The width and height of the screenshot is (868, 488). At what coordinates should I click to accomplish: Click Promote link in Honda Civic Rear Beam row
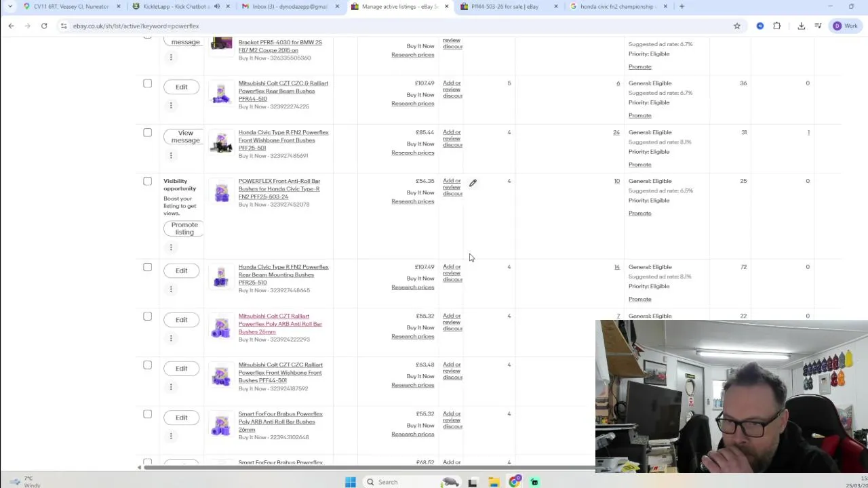pos(639,299)
